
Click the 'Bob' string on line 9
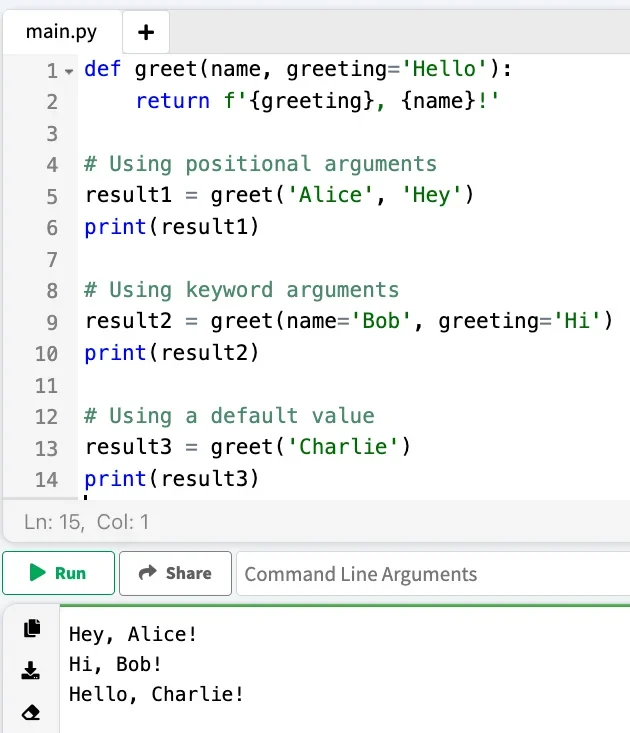381,321
